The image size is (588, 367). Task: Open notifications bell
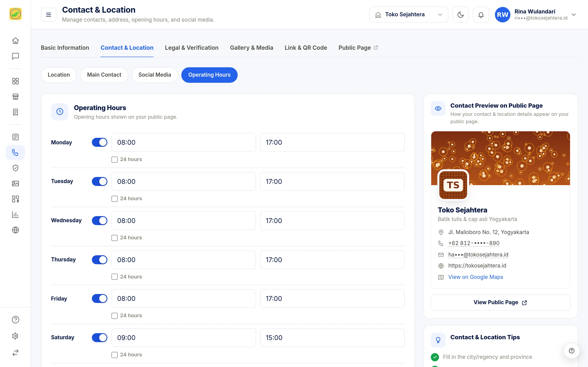pyautogui.click(x=481, y=14)
